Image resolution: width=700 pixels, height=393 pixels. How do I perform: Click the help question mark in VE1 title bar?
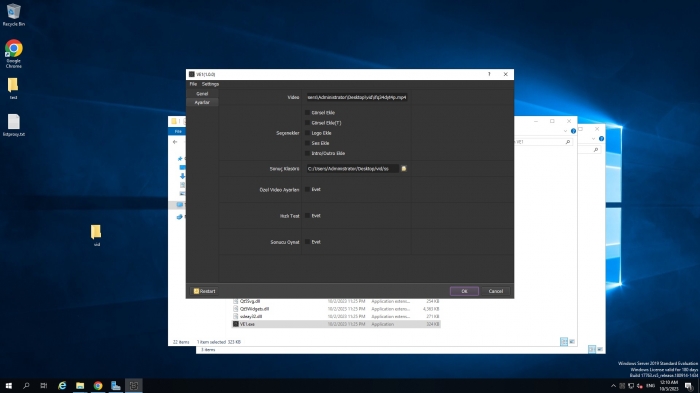point(489,74)
